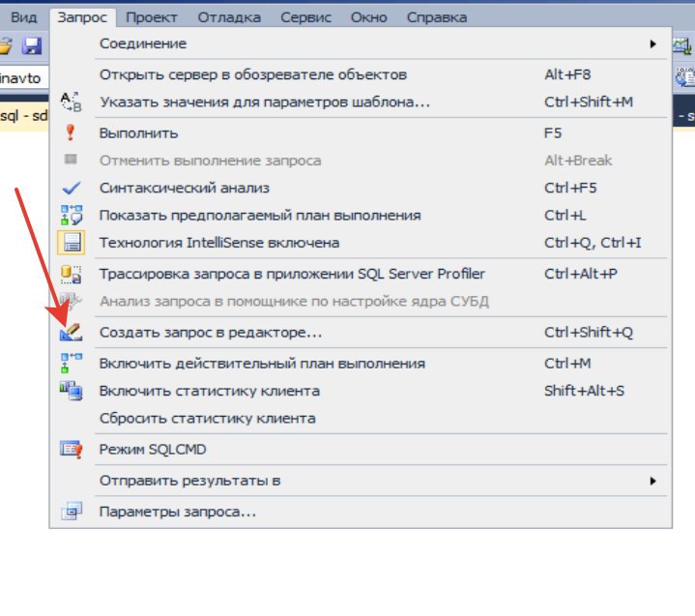695x616 pixels.
Task: Open the Вид menu
Action: pos(23,17)
